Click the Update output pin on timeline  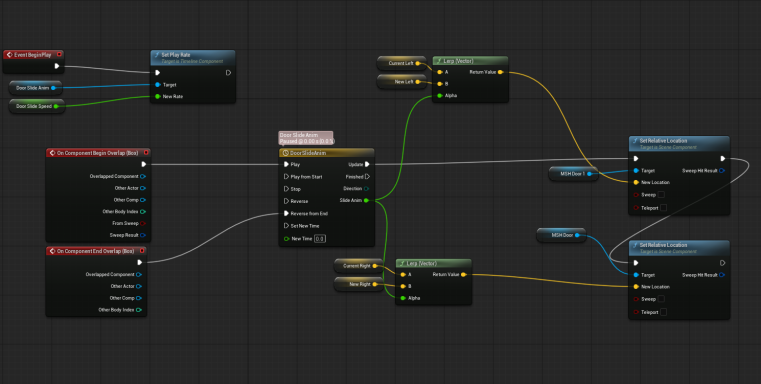point(367,165)
